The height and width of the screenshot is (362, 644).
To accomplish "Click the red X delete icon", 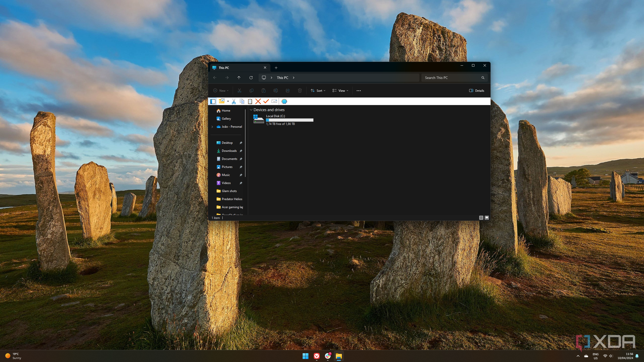I will pyautogui.click(x=258, y=101).
